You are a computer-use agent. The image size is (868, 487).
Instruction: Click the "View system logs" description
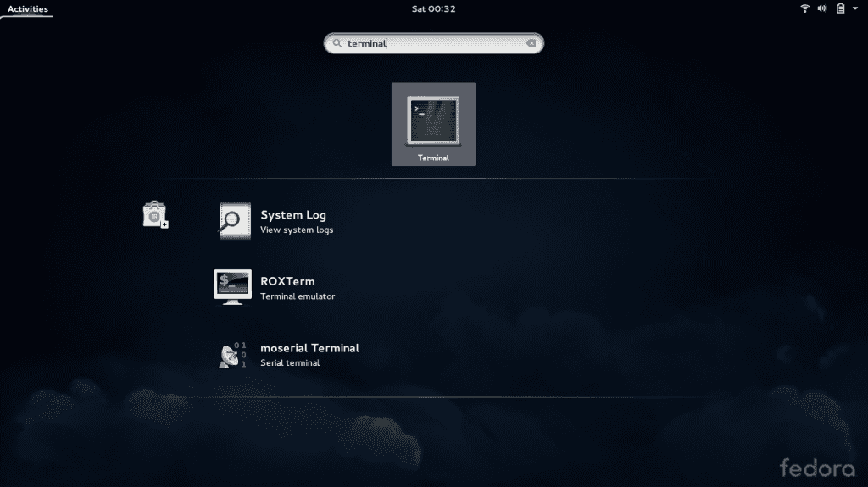click(x=297, y=230)
